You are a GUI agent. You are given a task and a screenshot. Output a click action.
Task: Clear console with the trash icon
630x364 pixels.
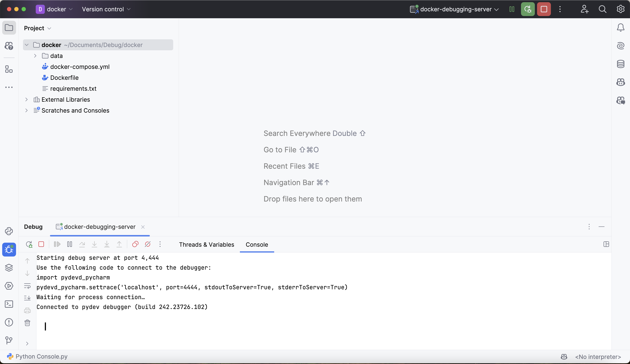27,323
